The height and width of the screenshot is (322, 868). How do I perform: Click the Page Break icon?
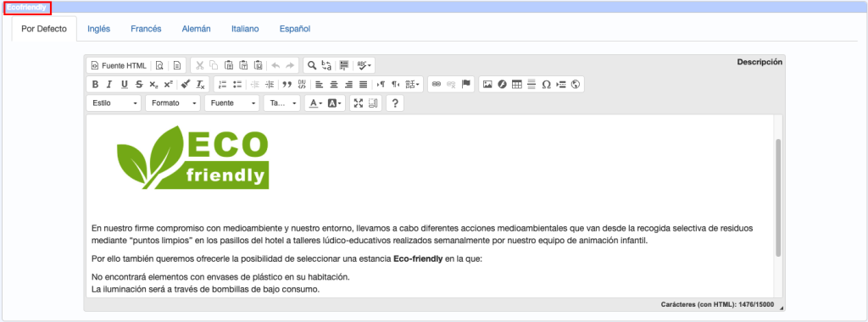click(x=561, y=84)
